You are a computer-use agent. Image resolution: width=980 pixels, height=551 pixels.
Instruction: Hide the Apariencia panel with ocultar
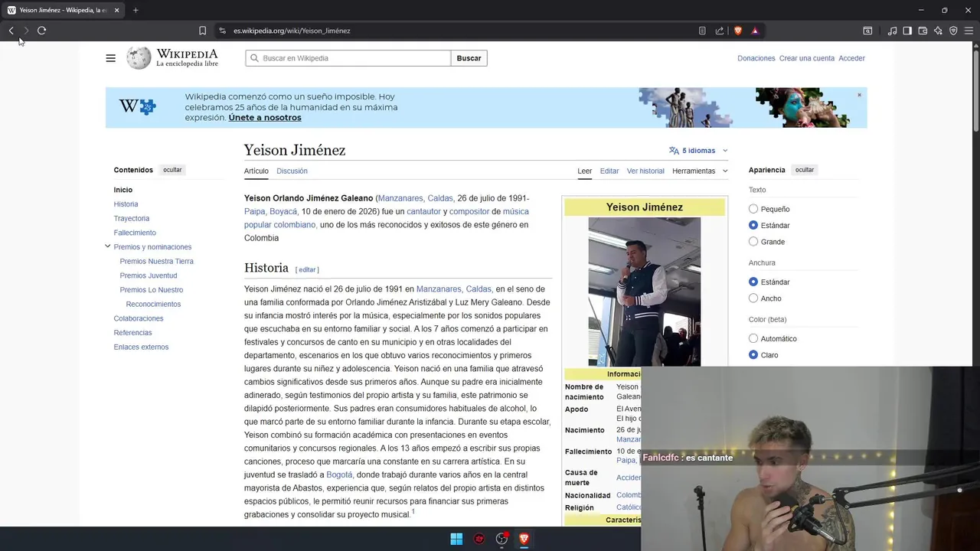coord(805,170)
